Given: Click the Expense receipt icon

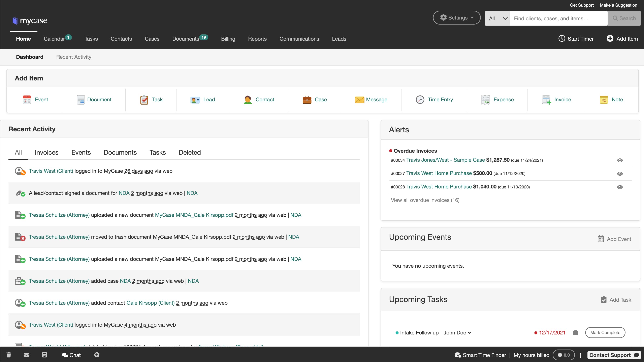Looking at the screenshot, I should click(x=485, y=100).
